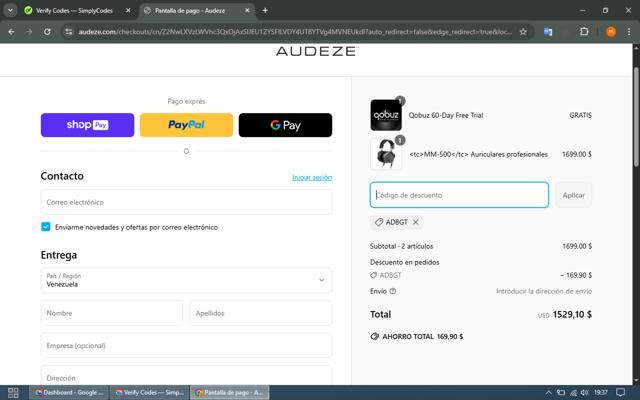Open the notification center icon
Image resolution: width=640 pixels, height=400 pixels.
pos(620,393)
